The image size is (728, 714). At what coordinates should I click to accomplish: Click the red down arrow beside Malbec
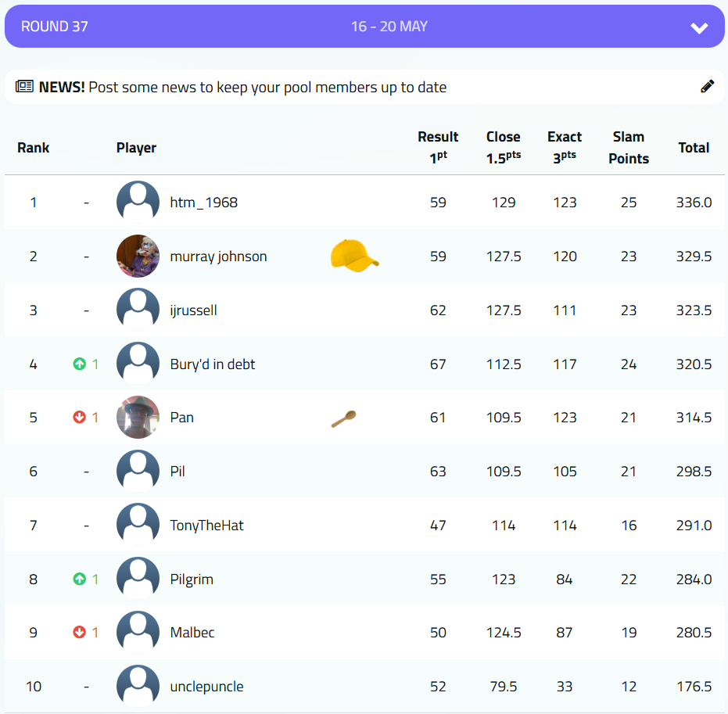tap(79, 633)
